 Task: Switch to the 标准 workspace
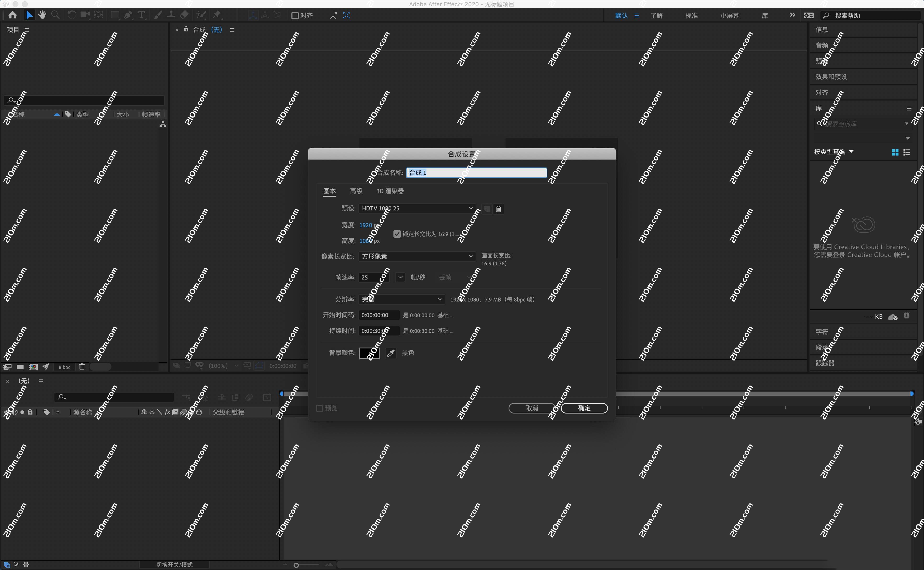[691, 15]
